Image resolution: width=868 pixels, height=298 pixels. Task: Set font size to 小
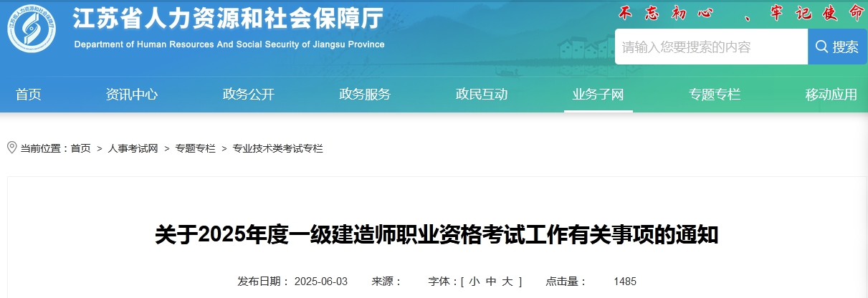pyautogui.click(x=474, y=282)
